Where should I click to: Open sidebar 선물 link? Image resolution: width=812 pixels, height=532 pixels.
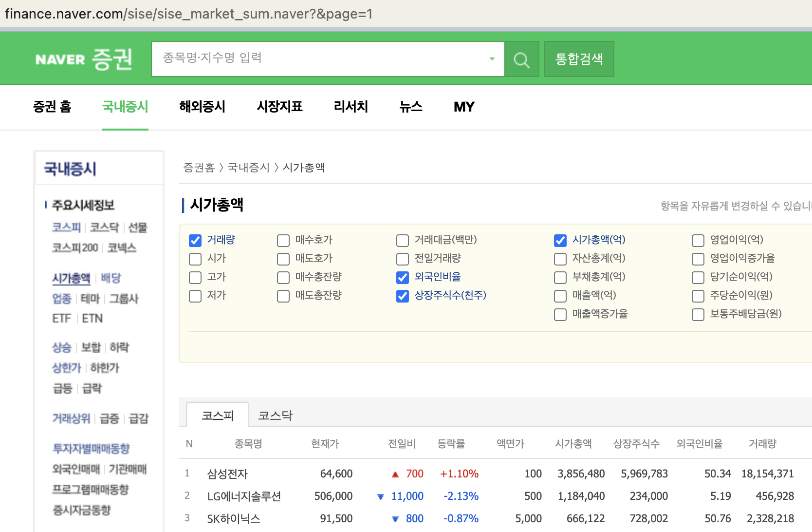click(137, 228)
